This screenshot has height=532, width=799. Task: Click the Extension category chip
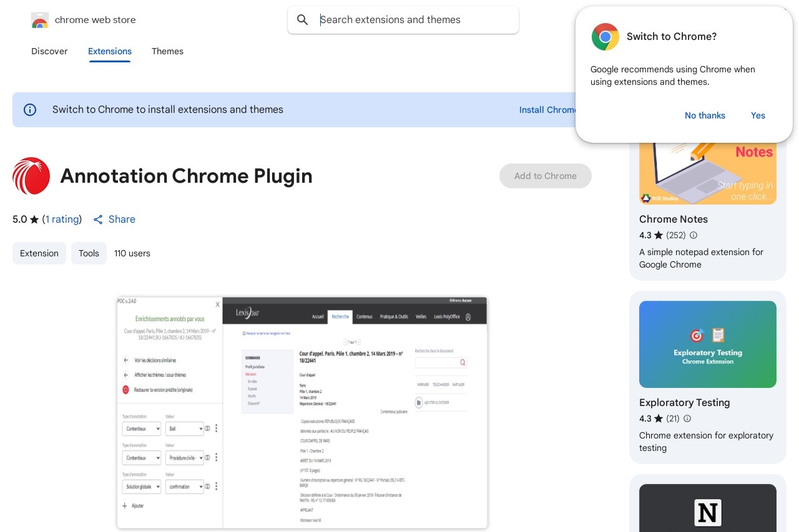point(39,253)
